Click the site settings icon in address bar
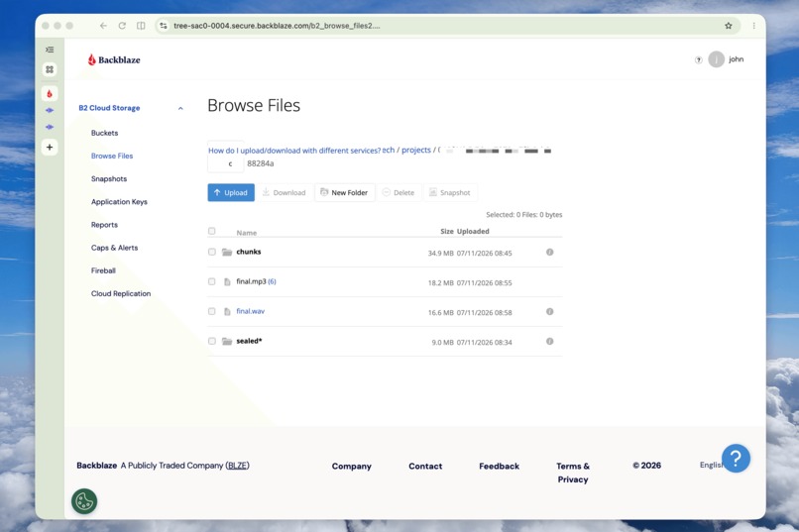 pyautogui.click(x=163, y=26)
